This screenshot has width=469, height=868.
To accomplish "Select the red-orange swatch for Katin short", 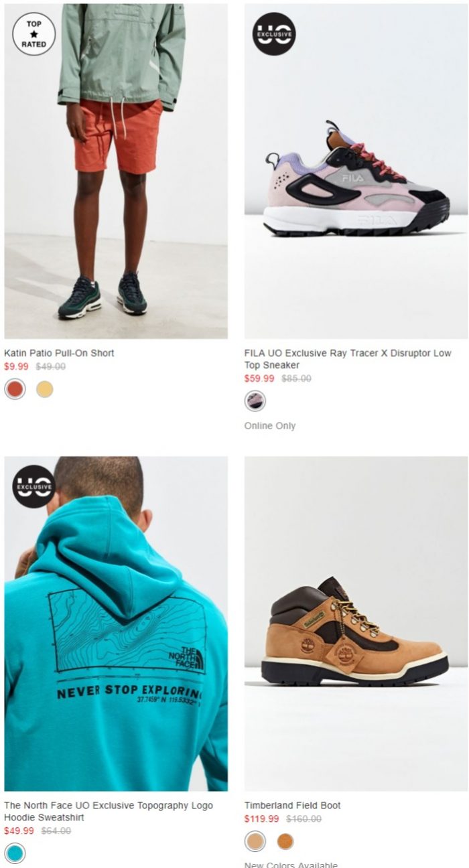I will [15, 389].
